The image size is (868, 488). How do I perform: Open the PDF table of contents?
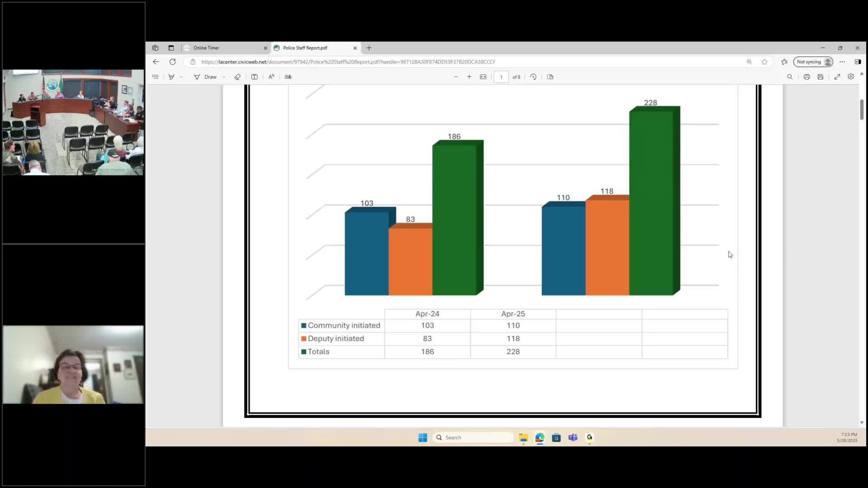click(x=156, y=77)
